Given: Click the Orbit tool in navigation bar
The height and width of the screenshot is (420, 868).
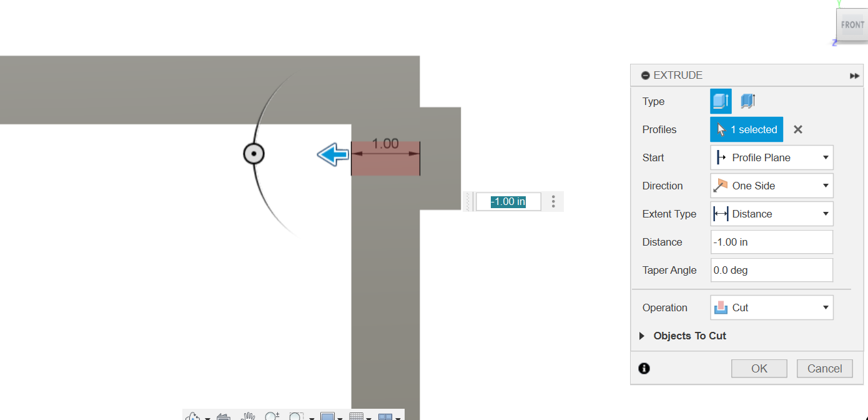Looking at the screenshot, I should (x=194, y=417).
